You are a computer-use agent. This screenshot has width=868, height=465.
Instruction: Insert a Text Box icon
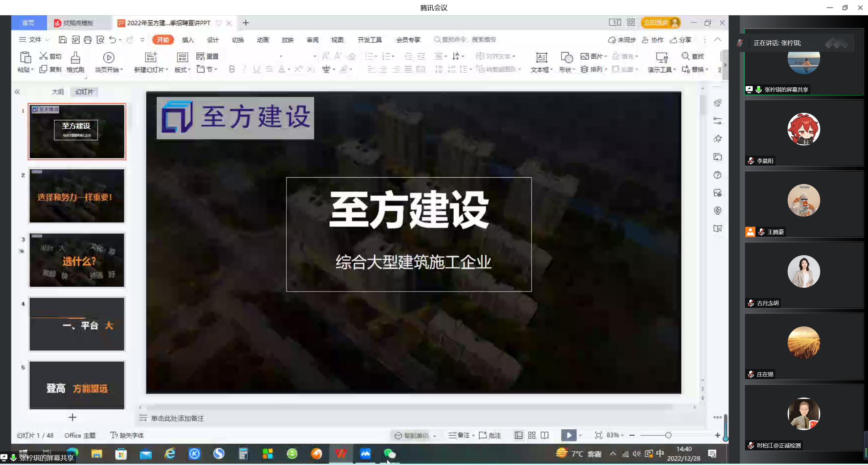point(541,57)
